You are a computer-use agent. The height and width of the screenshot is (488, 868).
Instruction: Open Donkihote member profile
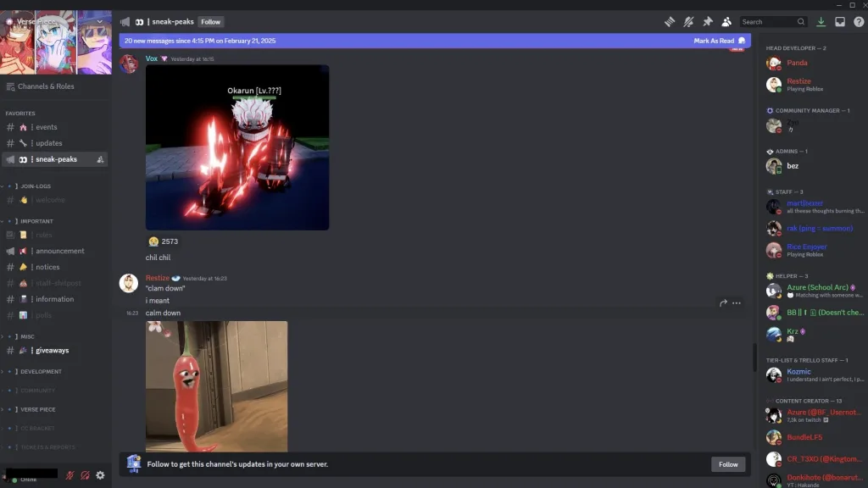813,480
